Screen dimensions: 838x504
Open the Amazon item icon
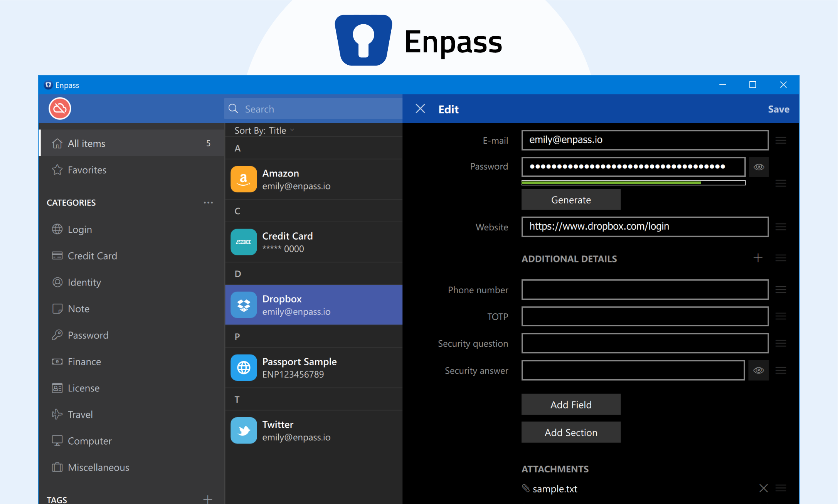tap(244, 179)
